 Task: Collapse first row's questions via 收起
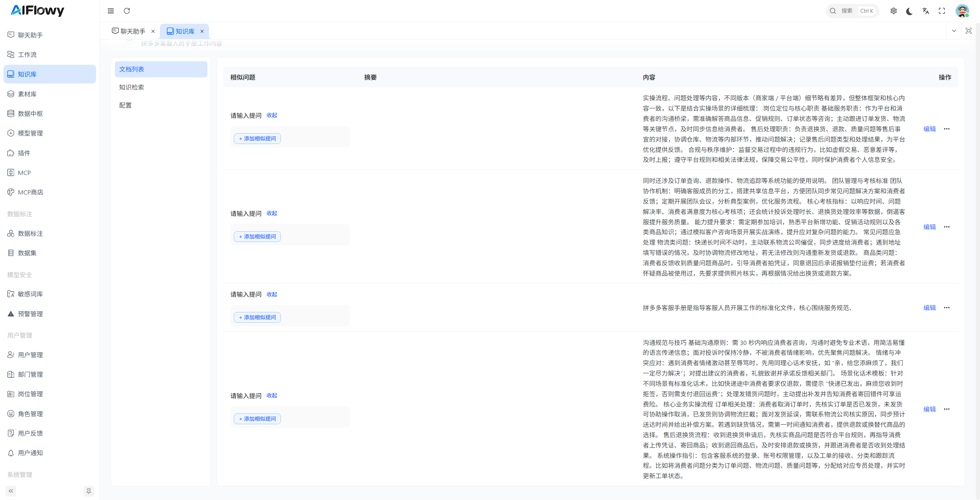pos(272,115)
